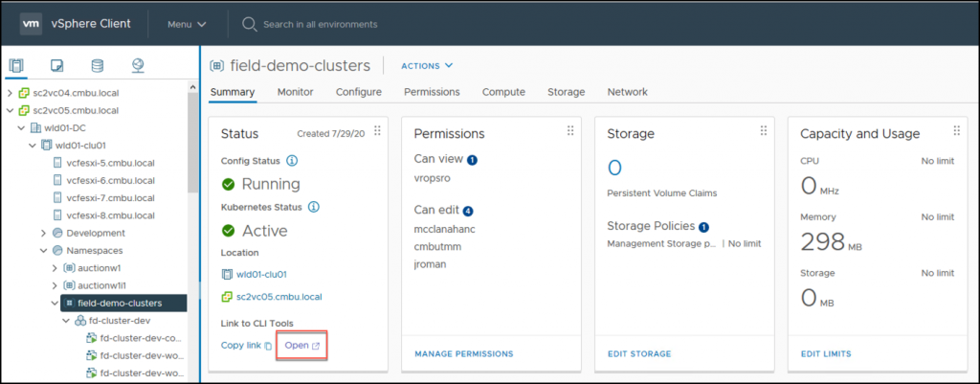Open the Storage inventory view icon
This screenshot has width=980, height=384.
[x=97, y=66]
